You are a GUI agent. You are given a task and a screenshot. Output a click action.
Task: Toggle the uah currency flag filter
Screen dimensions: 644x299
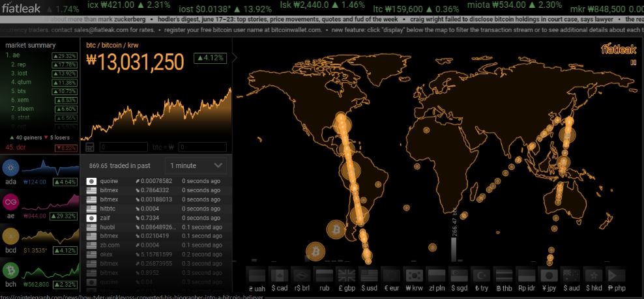257,275
